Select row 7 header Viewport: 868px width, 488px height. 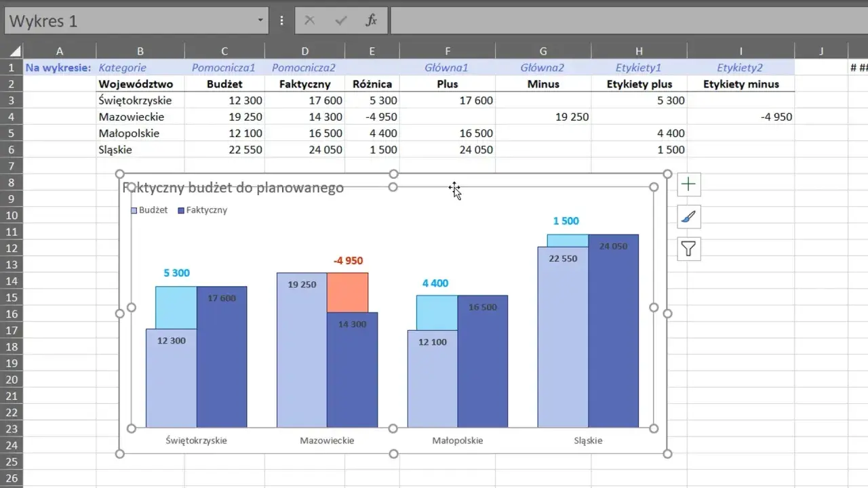[12, 166]
